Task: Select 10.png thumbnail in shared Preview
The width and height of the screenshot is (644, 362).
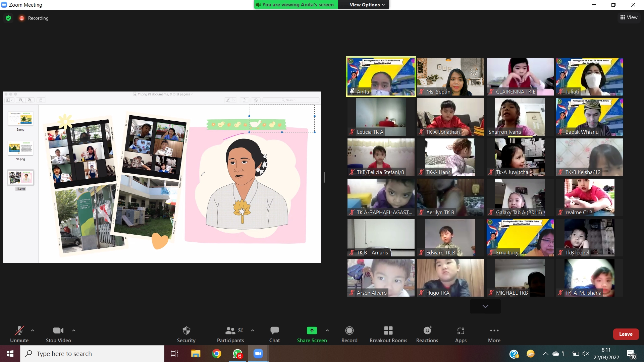Action: 20,148
